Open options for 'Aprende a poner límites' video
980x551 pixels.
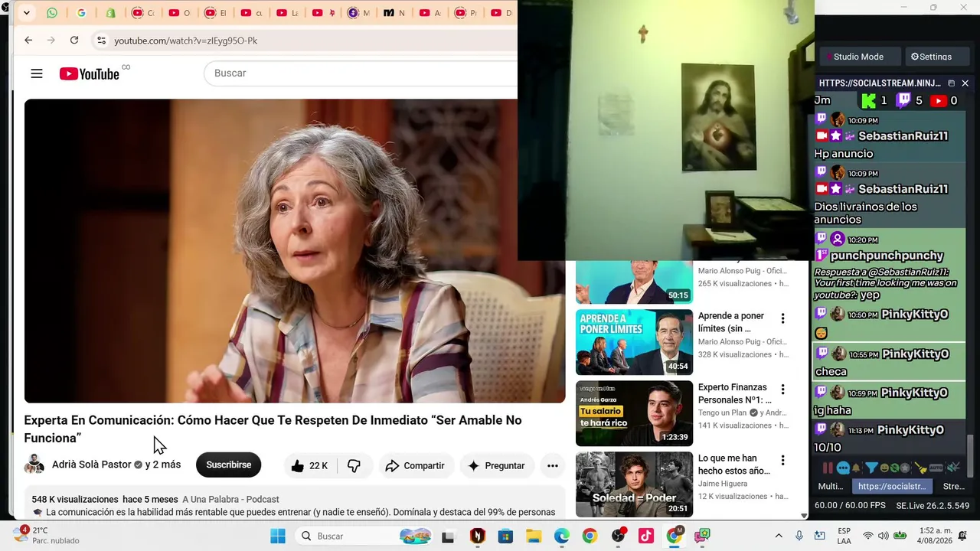(x=782, y=318)
